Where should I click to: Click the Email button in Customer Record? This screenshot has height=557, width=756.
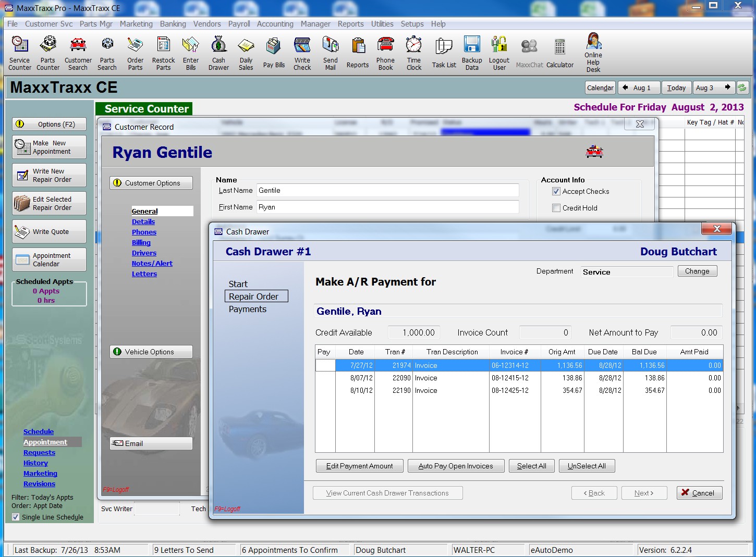(x=151, y=443)
